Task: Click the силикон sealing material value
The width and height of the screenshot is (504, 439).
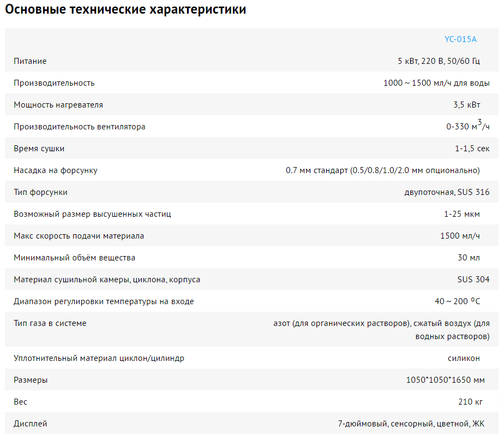Action: [464, 358]
